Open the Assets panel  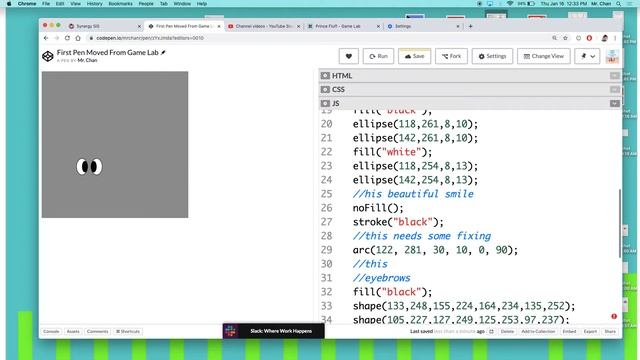pos(73,331)
